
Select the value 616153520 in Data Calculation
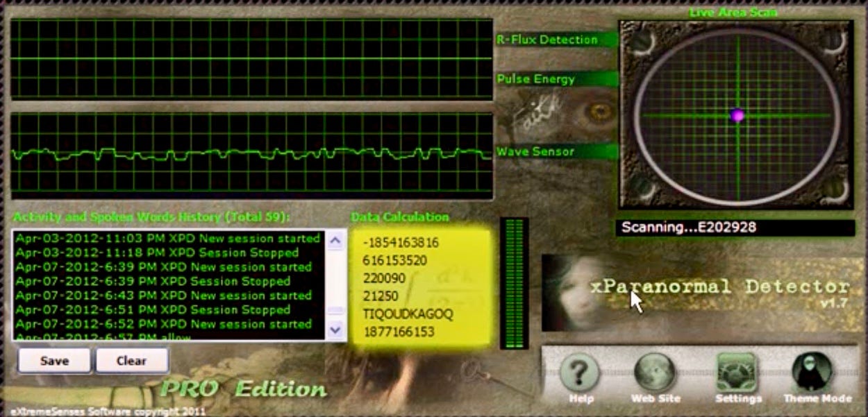tap(394, 260)
